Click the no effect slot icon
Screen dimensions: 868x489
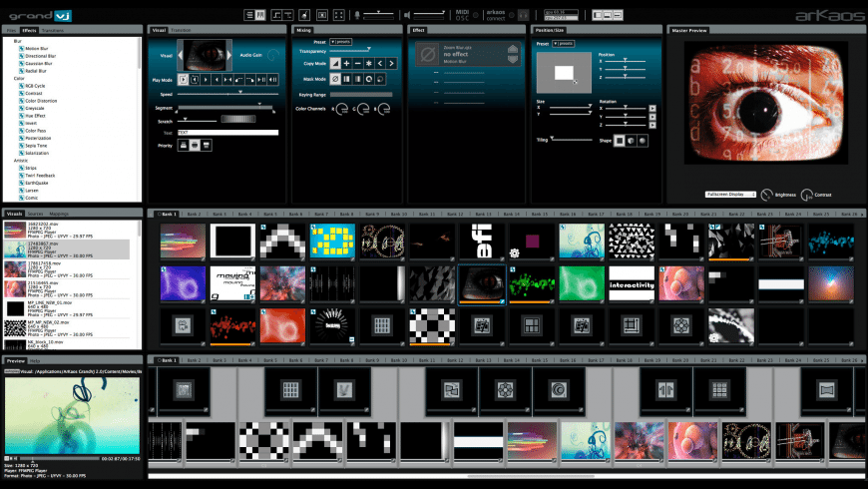427,54
